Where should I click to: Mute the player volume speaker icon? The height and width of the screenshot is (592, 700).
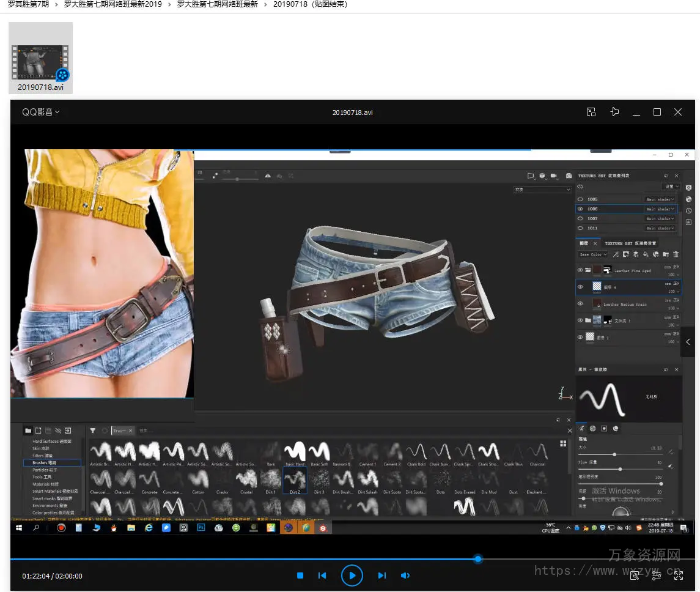point(405,575)
